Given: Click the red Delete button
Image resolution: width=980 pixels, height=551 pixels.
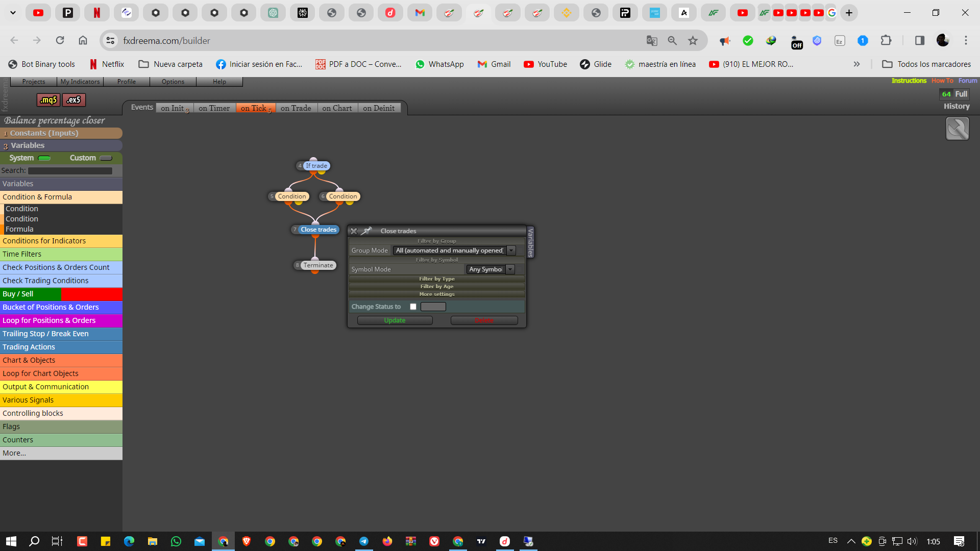Looking at the screenshot, I should (484, 320).
